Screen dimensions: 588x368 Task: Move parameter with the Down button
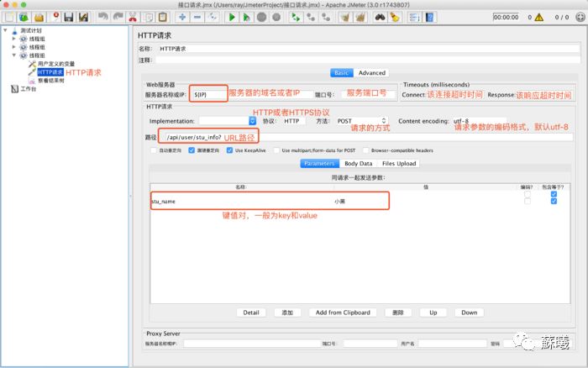(x=469, y=313)
